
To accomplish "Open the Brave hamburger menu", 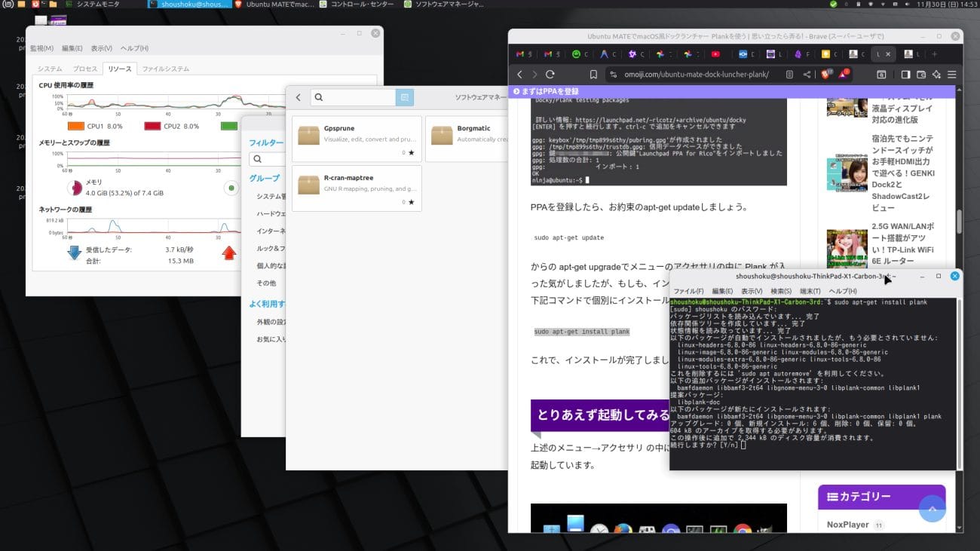I will click(x=951, y=75).
